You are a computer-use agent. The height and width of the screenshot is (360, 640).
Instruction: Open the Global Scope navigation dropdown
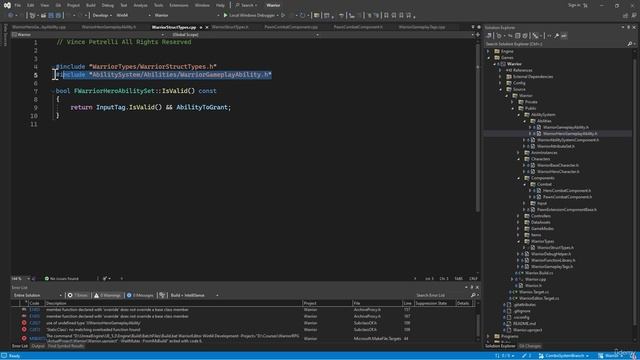pyautogui.click(x=245, y=35)
